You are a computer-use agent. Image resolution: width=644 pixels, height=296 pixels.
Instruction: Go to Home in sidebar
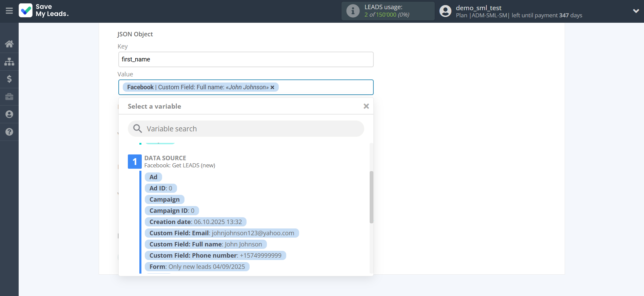pyautogui.click(x=9, y=44)
